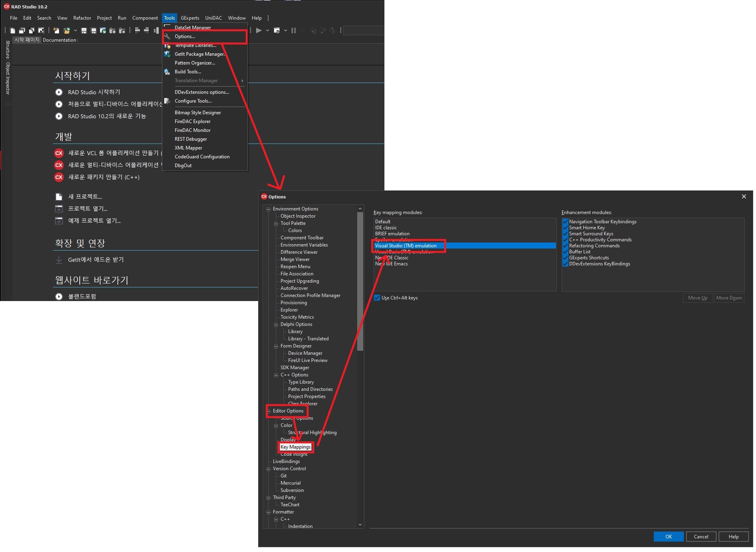Open the File menu
Viewport: 756px width, 552px height.
point(14,18)
